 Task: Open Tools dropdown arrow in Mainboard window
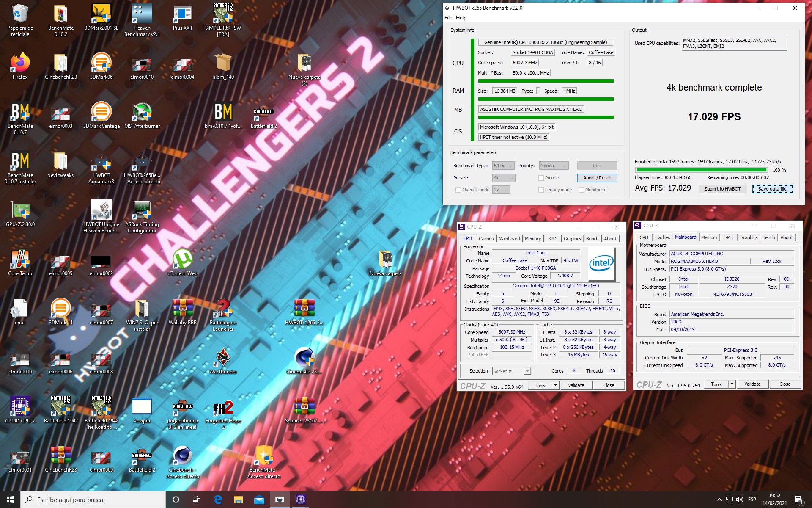(x=732, y=384)
